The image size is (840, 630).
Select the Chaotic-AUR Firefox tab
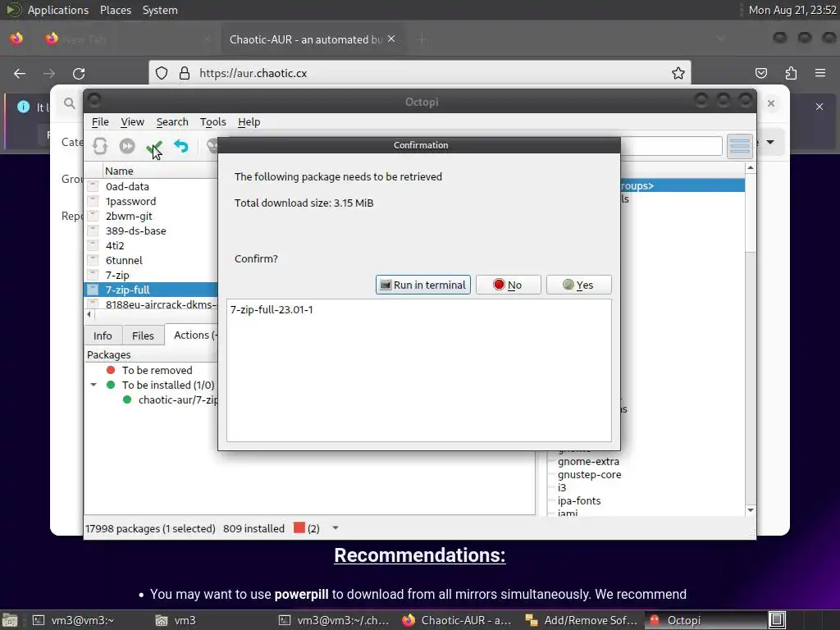pos(305,39)
